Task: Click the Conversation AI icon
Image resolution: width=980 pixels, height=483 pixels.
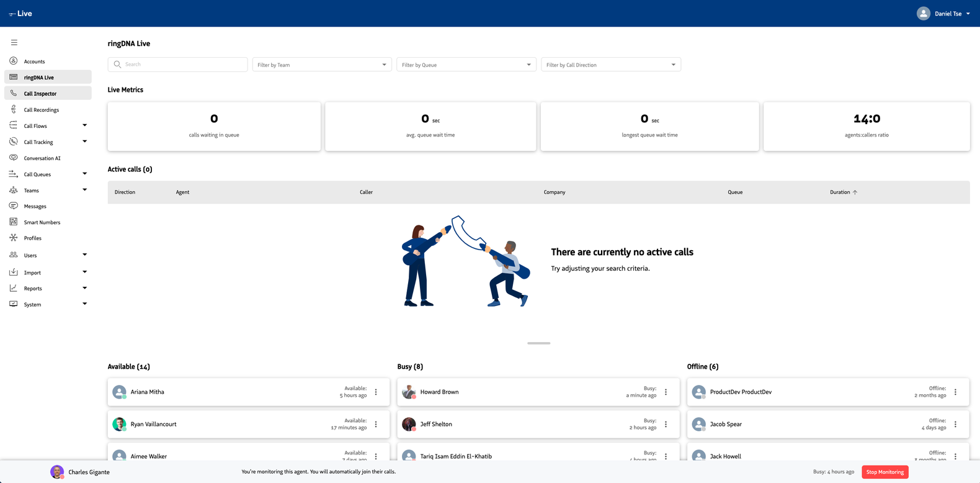Action: pyautogui.click(x=14, y=158)
